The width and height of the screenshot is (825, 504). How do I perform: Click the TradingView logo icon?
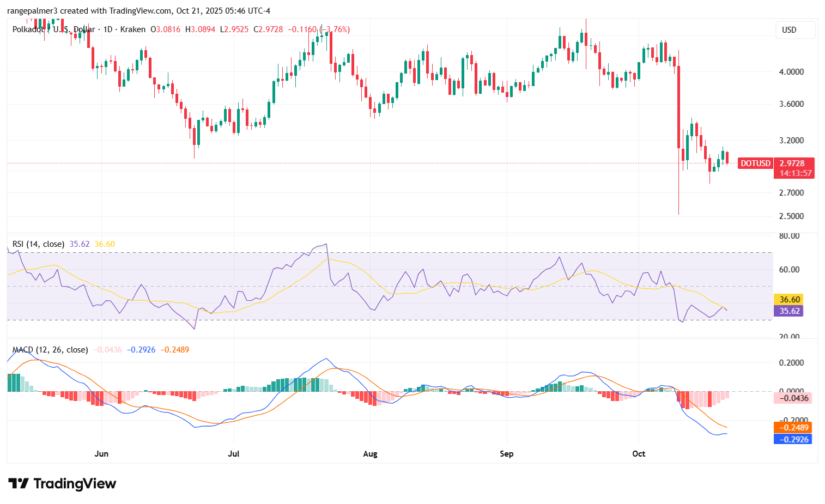click(x=18, y=484)
